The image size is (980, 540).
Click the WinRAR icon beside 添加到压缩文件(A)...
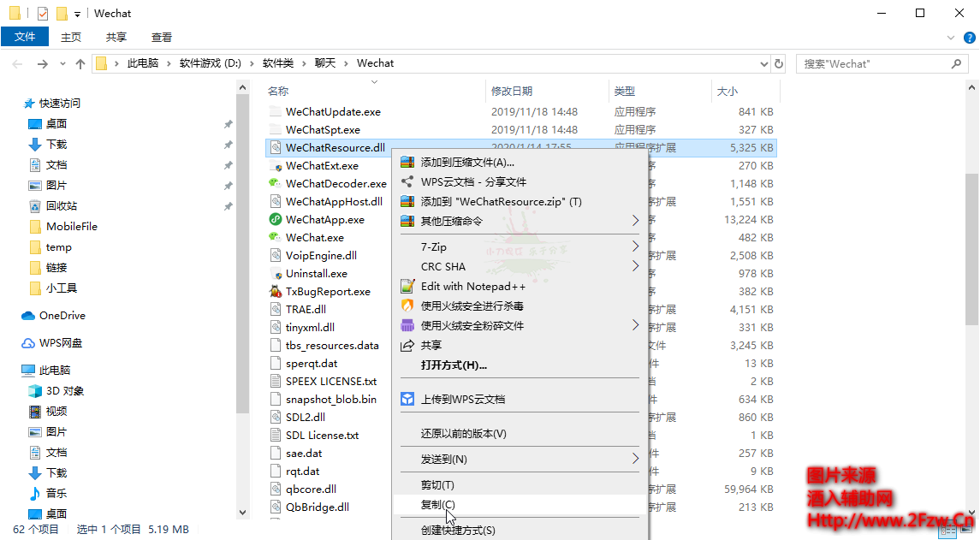pyautogui.click(x=407, y=163)
